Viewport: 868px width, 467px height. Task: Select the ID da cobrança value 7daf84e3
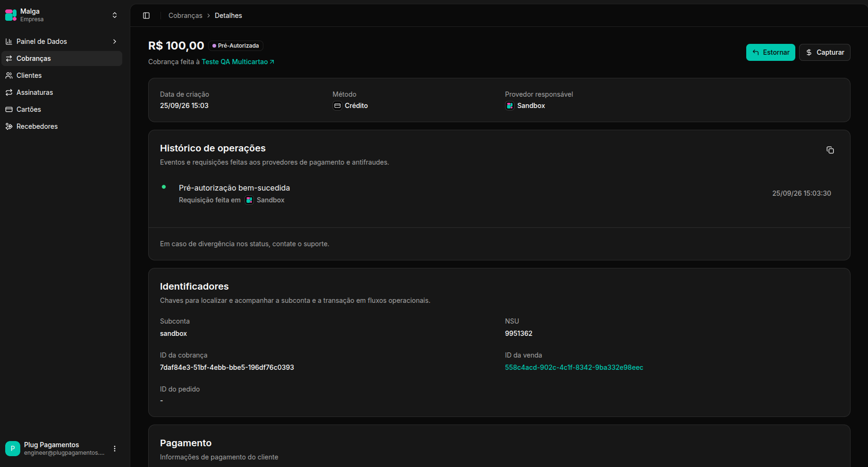click(x=227, y=367)
